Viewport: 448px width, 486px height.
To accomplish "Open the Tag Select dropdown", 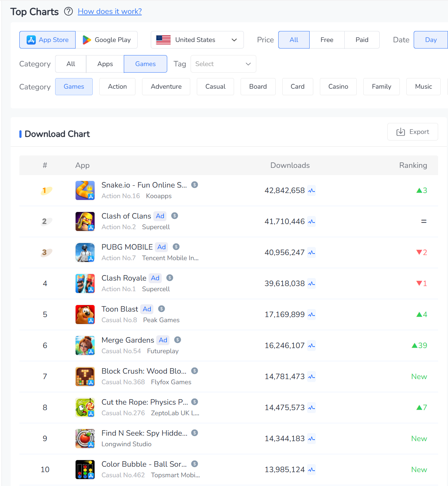I will coord(223,64).
